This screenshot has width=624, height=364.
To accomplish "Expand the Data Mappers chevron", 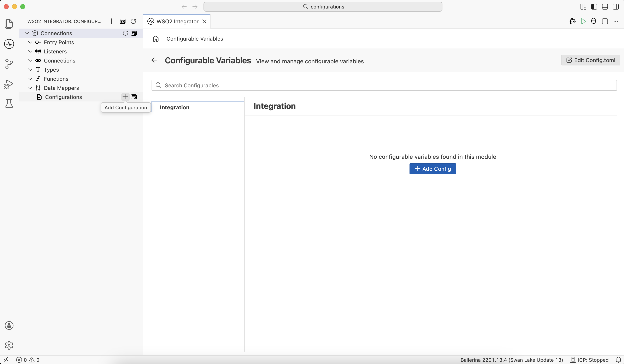I will [30, 88].
